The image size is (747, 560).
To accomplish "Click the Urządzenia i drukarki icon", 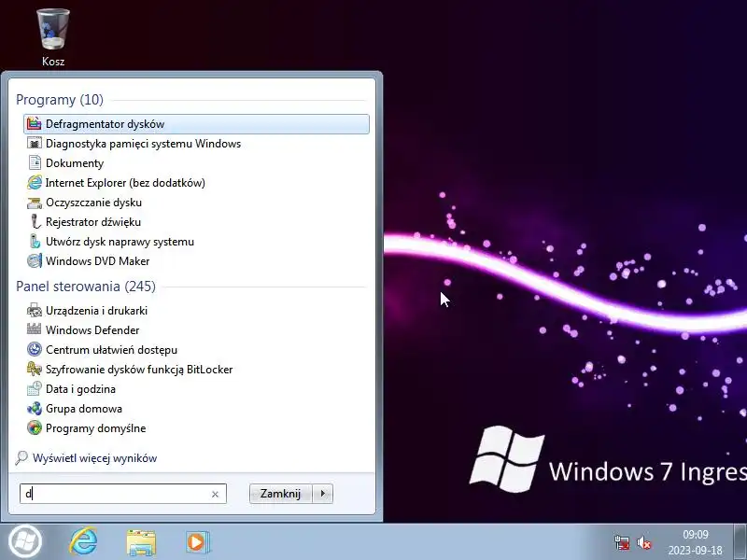I will point(35,311).
